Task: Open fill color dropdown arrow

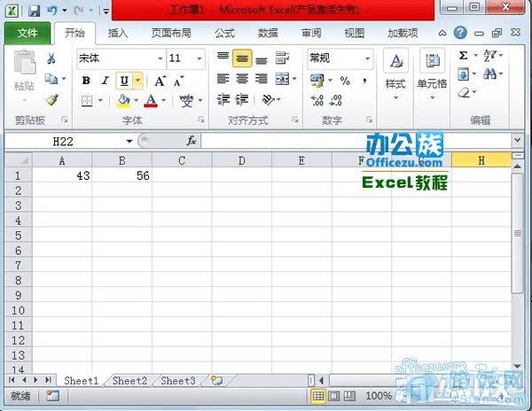Action: point(136,100)
